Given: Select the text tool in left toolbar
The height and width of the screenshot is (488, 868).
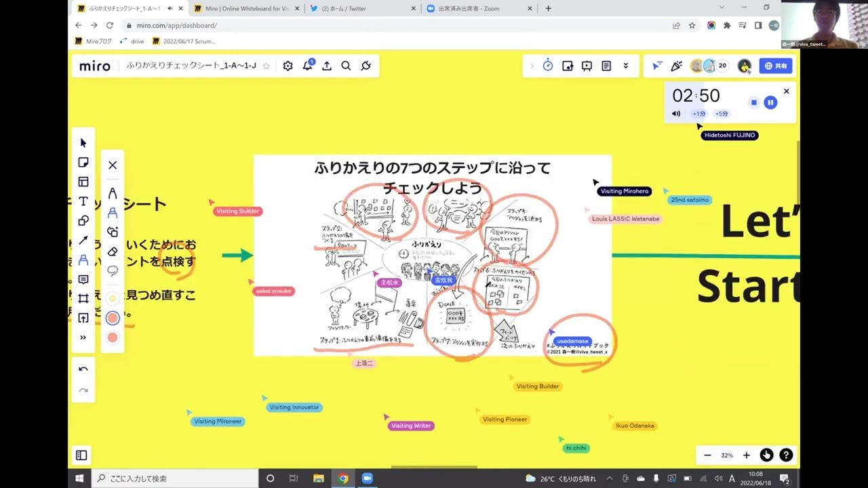Looking at the screenshot, I should 83,201.
